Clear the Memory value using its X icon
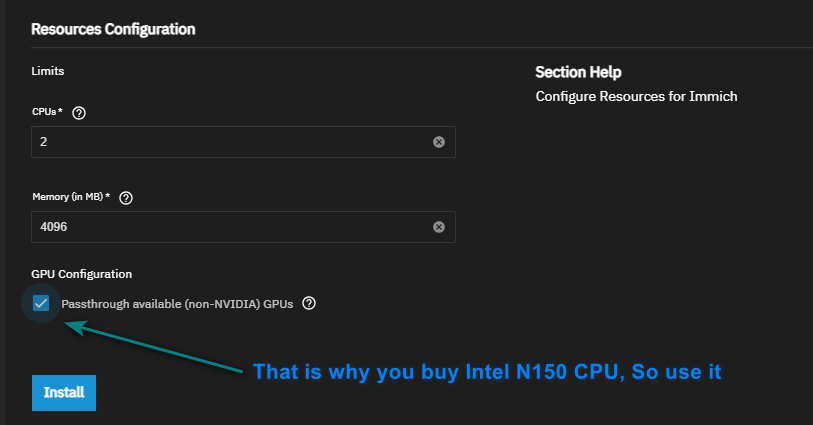Image resolution: width=813 pixels, height=425 pixels. click(x=438, y=227)
